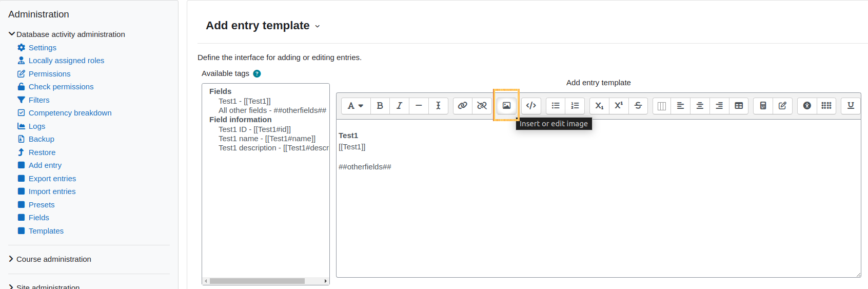Open the paragraph styles dropdown
Screen dimensions: 868x289
[x=356, y=106]
